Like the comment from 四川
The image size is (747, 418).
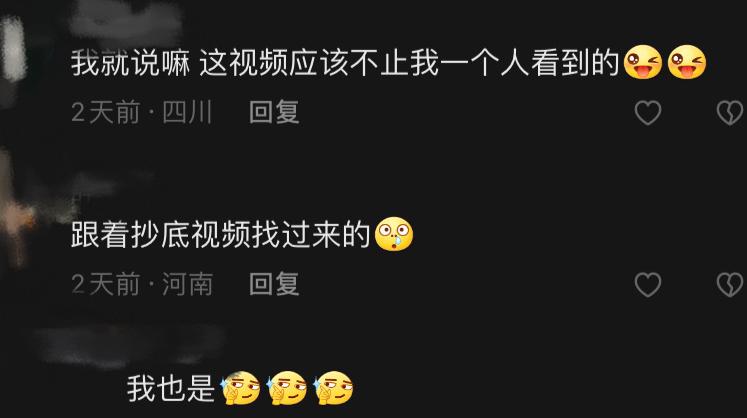point(648,113)
